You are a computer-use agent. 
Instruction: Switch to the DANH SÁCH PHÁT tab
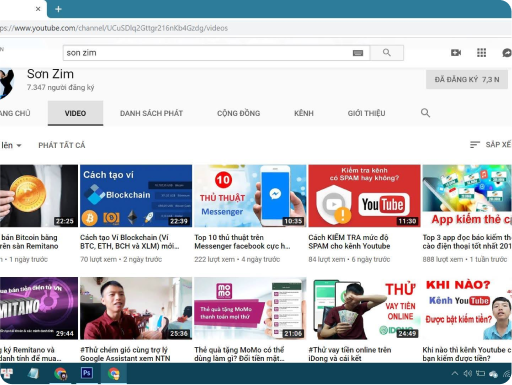(x=151, y=113)
